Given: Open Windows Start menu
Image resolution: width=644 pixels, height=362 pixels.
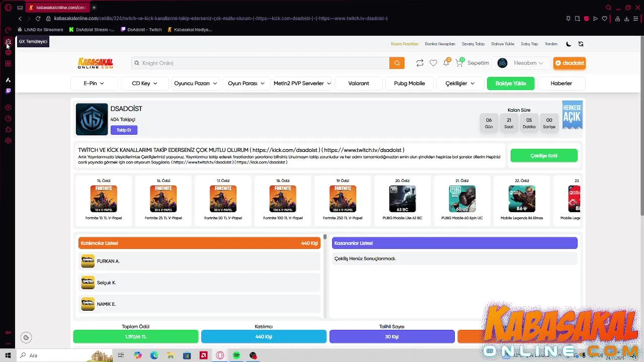Looking at the screenshot, I should coord(8,355).
